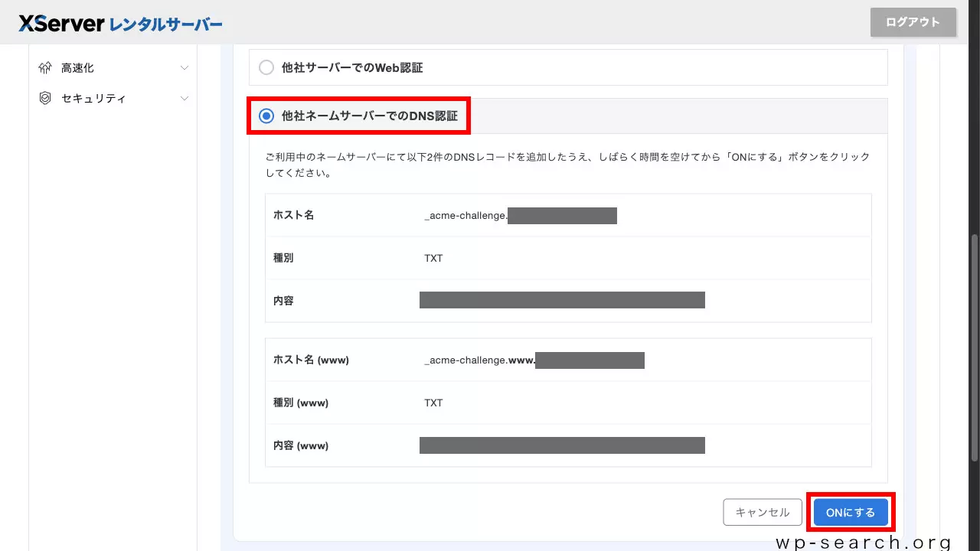Select the TXT value in 種別 (www) row

tap(433, 403)
